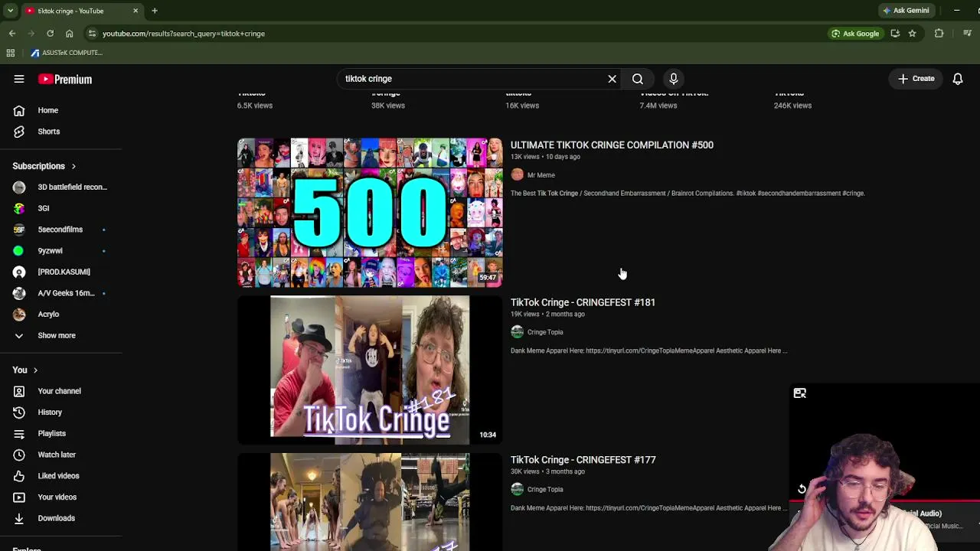Open ULTIMATE TIKTOK CRINGE COMPILATION #500 title

(x=612, y=145)
